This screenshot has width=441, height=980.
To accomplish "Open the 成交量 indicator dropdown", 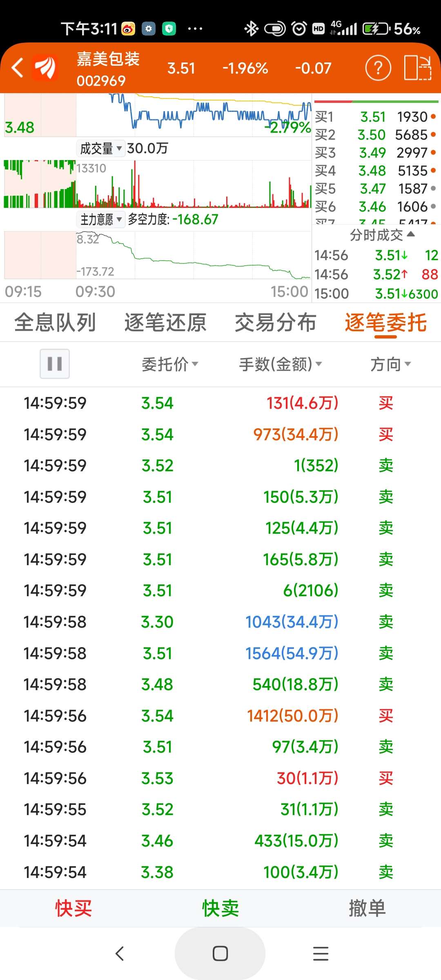I will coord(101,148).
